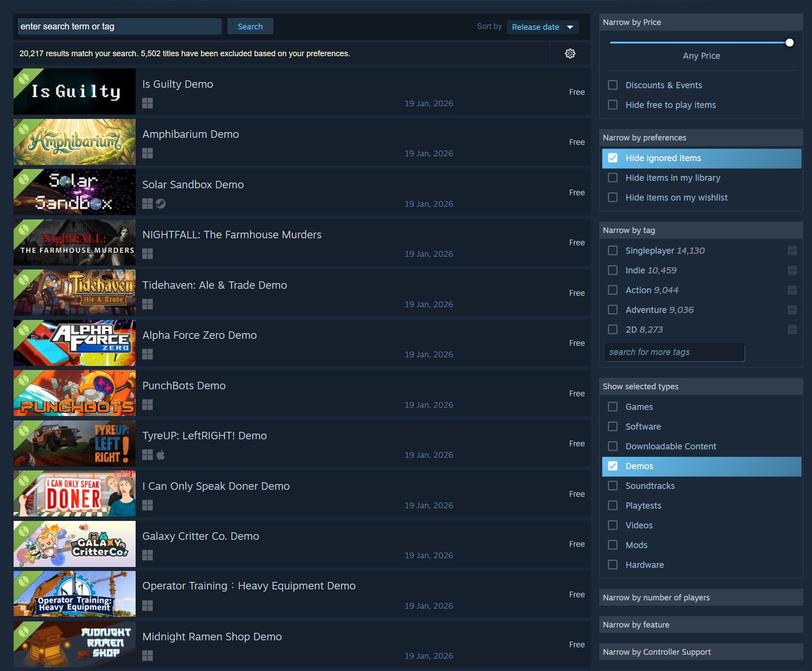
Task: Collapse the Narrow by Price header
Action: [x=701, y=22]
